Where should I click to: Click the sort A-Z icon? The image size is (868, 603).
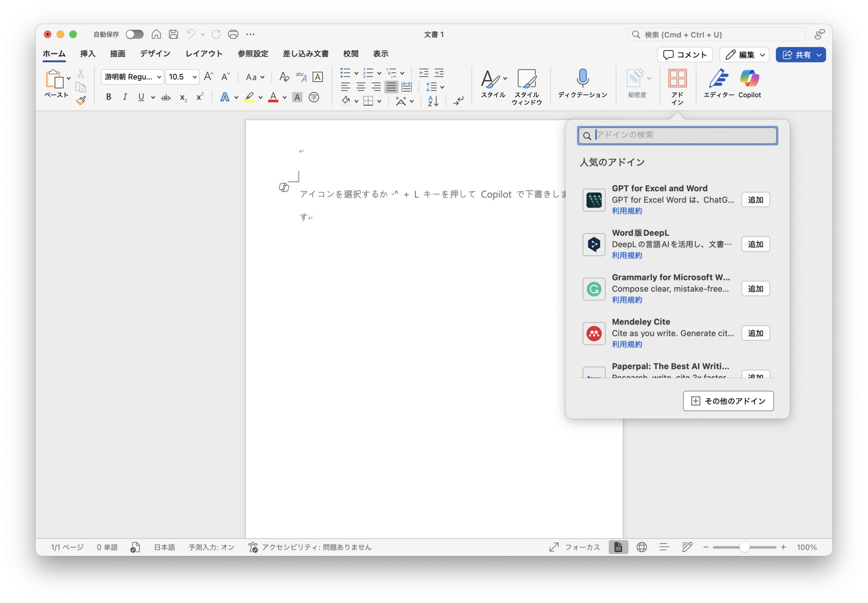[x=433, y=101]
